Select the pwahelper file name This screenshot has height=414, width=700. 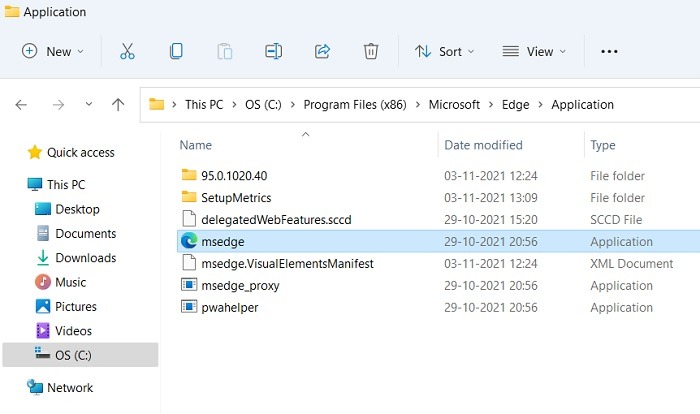click(229, 308)
